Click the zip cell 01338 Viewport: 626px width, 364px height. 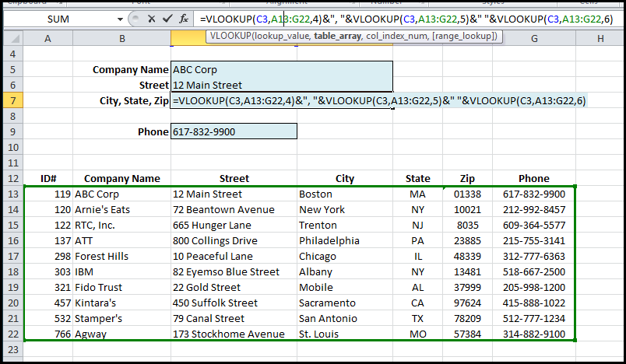(467, 194)
